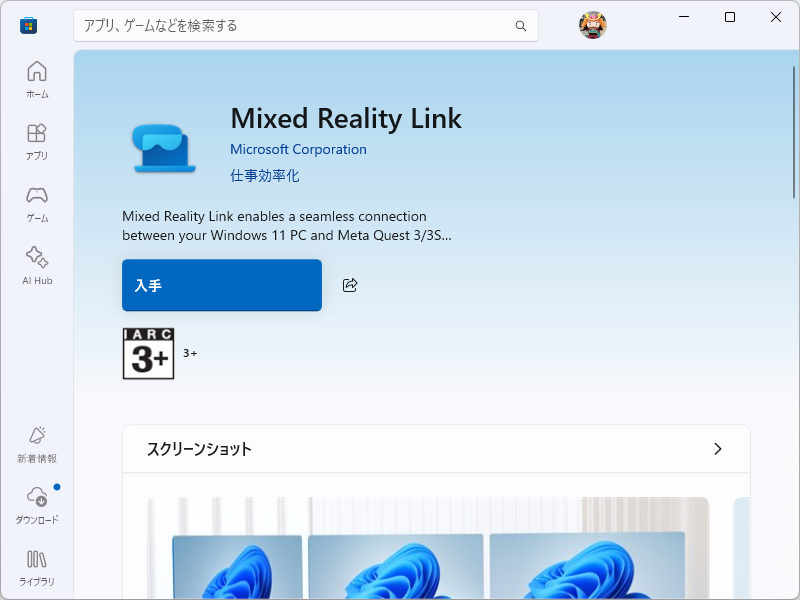Viewport: 800px width, 600px height.
Task: Expand the スクリーンショット section chevron
Action: click(x=717, y=449)
